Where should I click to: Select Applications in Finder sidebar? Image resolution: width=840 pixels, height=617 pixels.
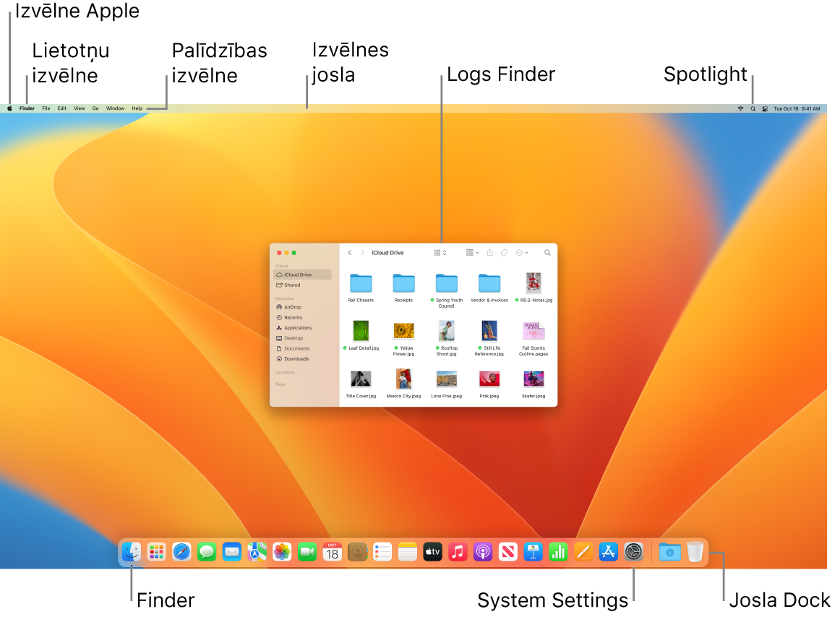[302, 328]
